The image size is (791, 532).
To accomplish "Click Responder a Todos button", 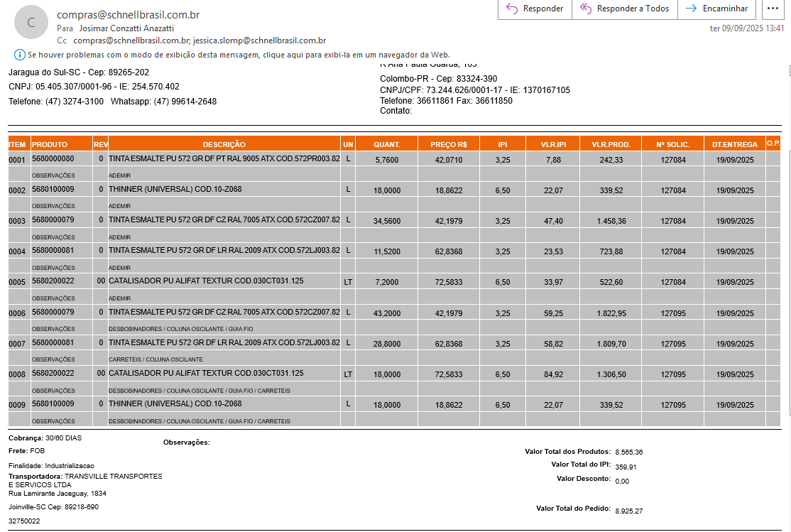I will (624, 9).
